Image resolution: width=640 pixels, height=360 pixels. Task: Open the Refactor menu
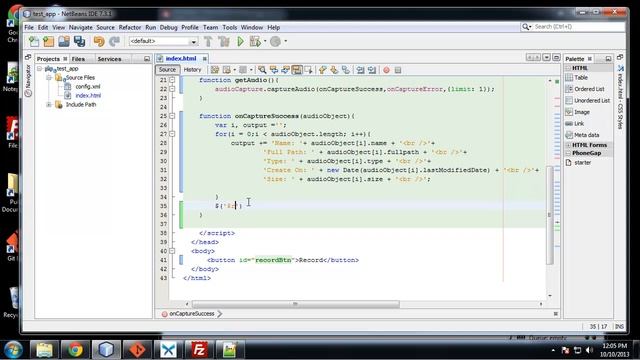(x=130, y=27)
